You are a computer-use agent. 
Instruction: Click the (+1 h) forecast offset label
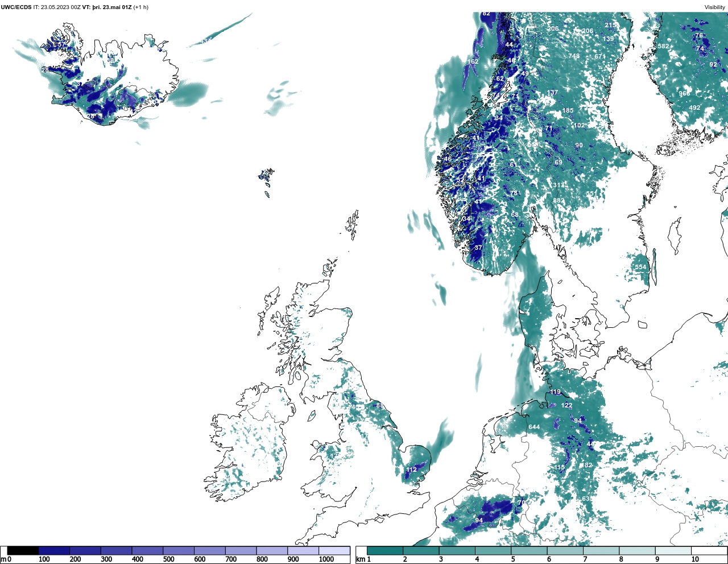(140, 7)
